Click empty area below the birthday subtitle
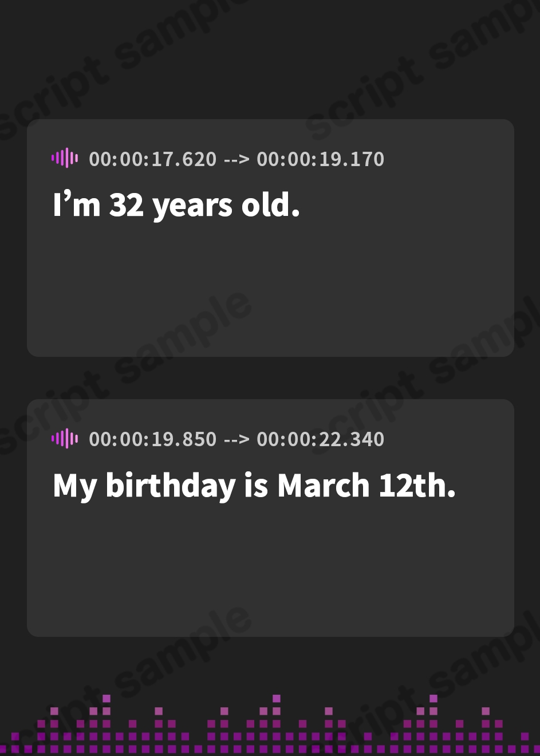 pos(270,567)
